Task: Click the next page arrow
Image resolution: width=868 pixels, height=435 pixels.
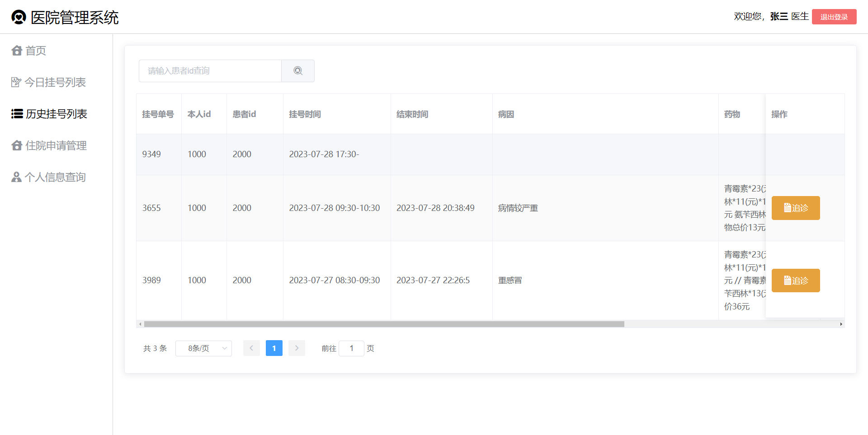Action: pyautogui.click(x=297, y=348)
